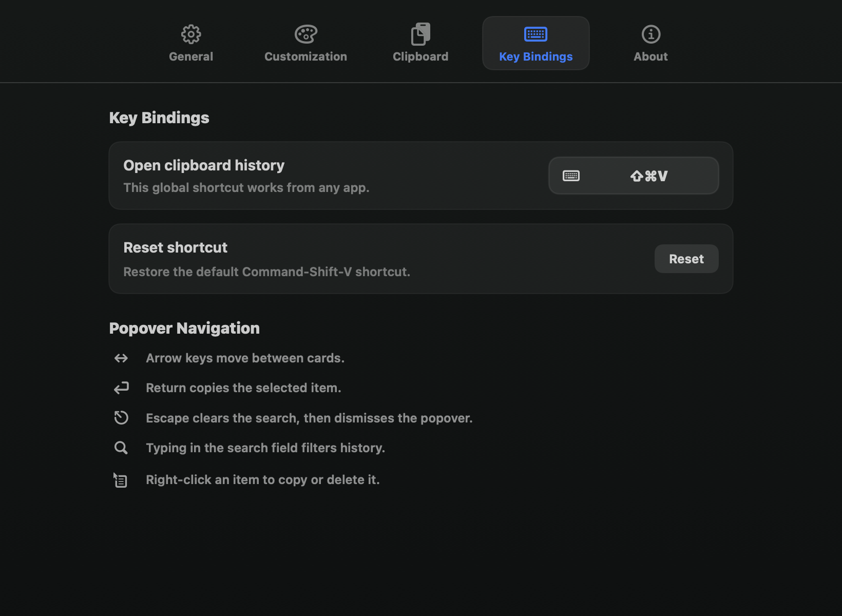
Task: Click 'Open clipboard history' label
Action: pos(204,165)
